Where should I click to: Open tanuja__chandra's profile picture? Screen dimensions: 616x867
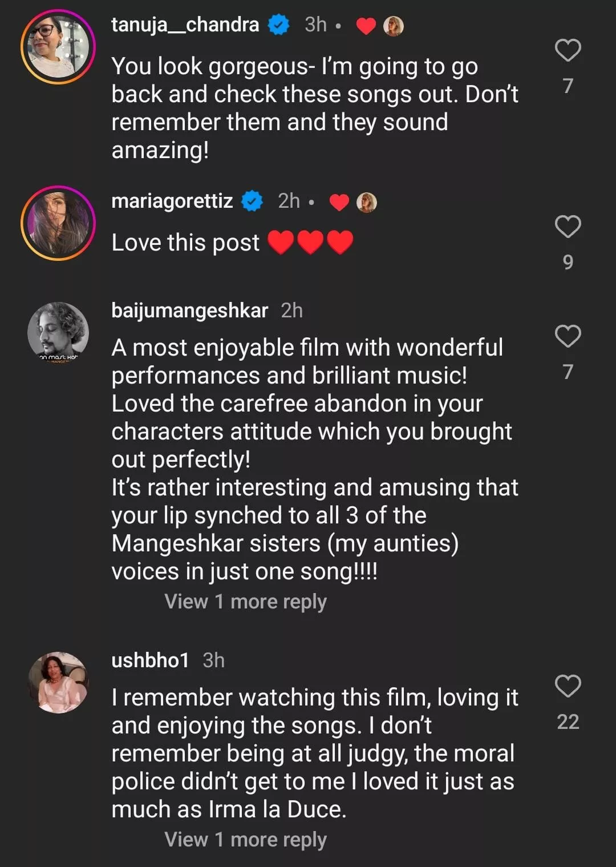click(x=58, y=47)
